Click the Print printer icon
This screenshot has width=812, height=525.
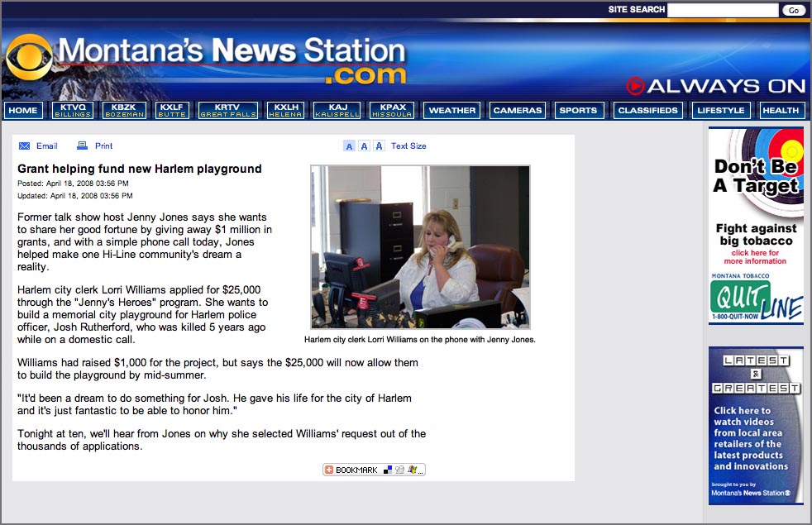[x=82, y=146]
